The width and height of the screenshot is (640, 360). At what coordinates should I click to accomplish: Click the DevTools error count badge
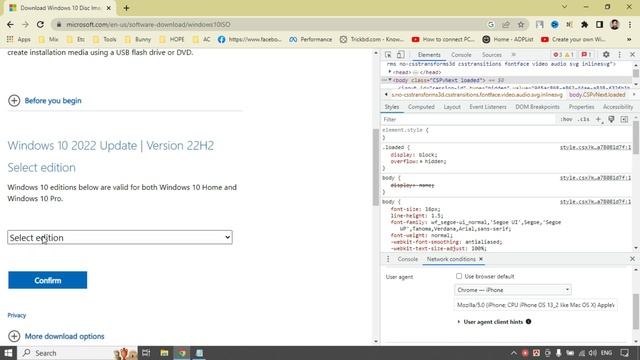(x=557, y=55)
